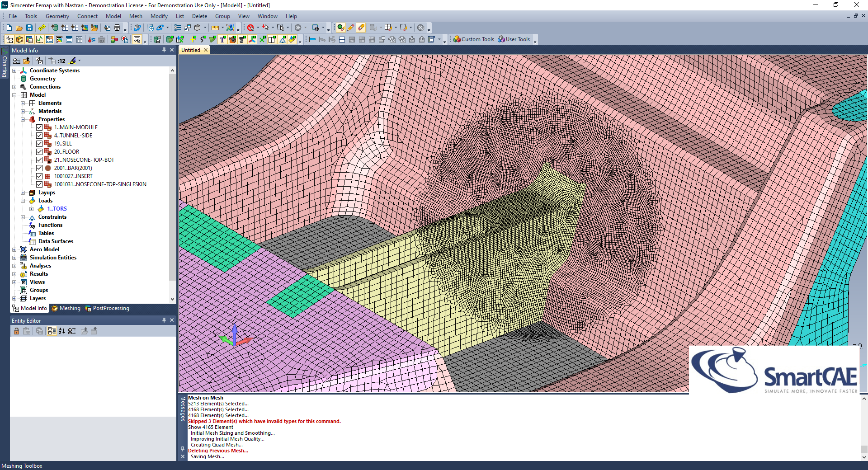
Task: Click the yellow ruler measure icon
Action: 215,28
